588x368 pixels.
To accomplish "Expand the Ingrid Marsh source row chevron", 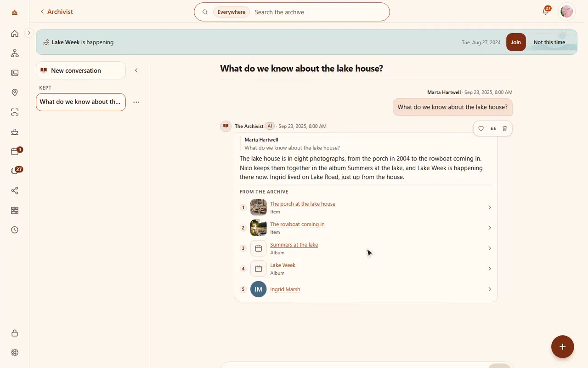I will click(490, 289).
